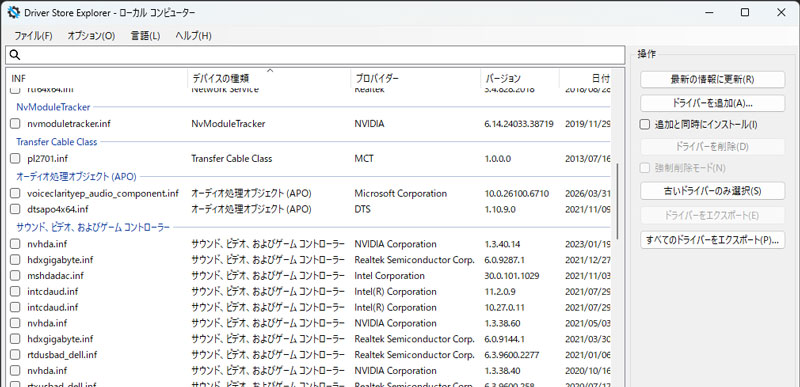Check the voiceclarityep_audio_component.inf checkbox

coord(15,193)
